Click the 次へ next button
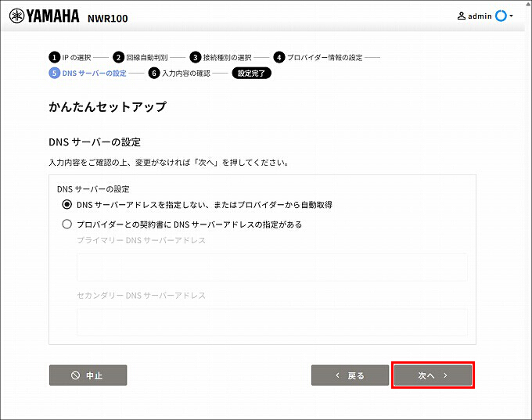Screen dimensions: 532x420 pyautogui.click(x=433, y=375)
